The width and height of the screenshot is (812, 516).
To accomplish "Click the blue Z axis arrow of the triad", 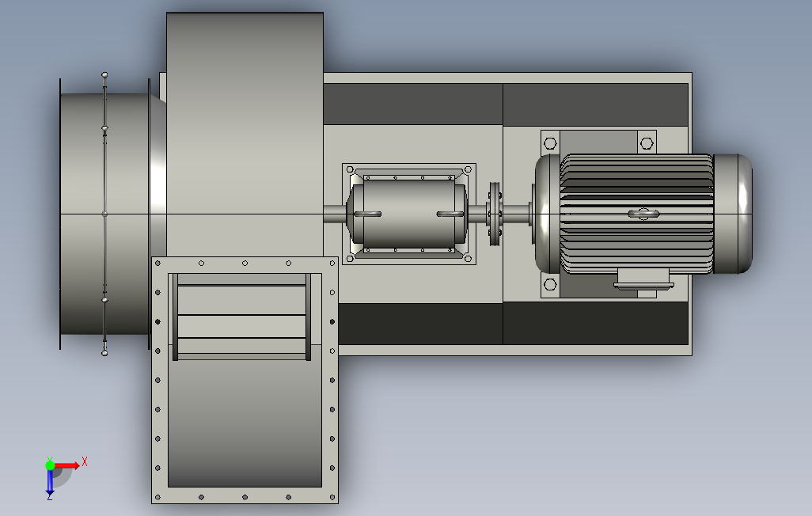I will point(50,482).
